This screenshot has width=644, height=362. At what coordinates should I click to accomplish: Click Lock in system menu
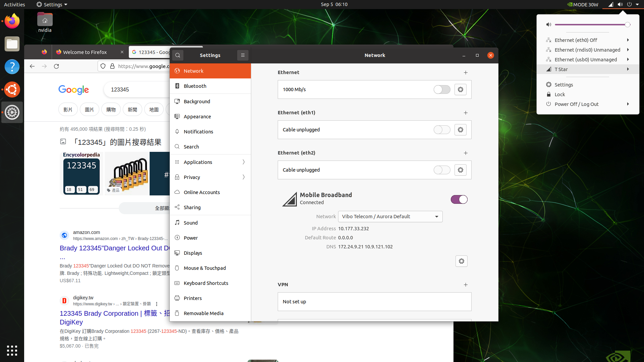click(559, 95)
